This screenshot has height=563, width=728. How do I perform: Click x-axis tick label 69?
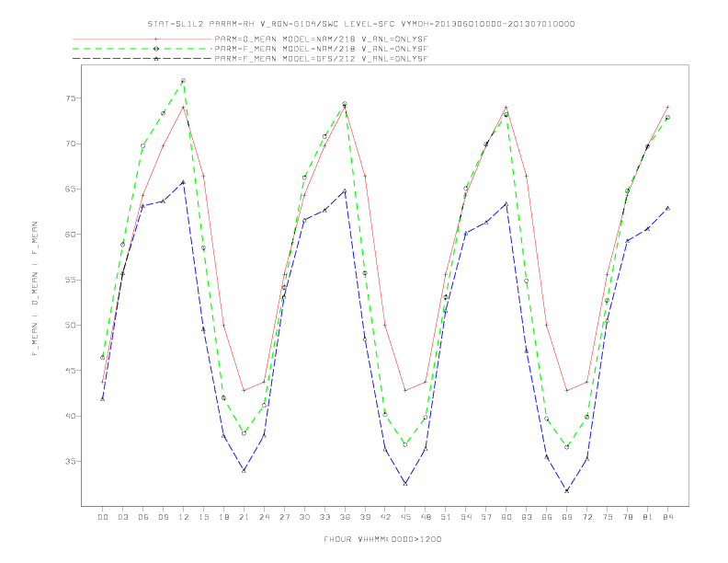coord(567,517)
